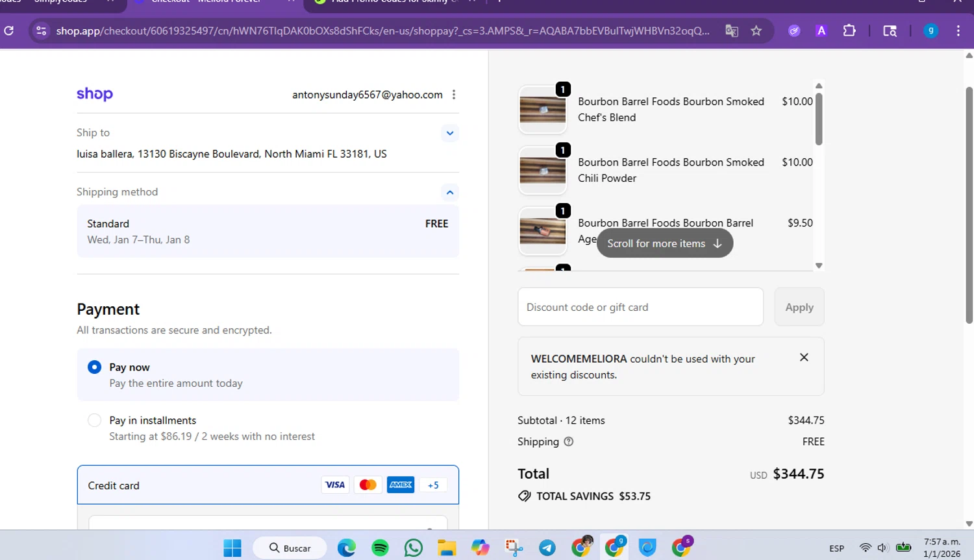Click Bourbon Barrel Aged product thumbnail
This screenshot has height=560, width=974.
click(x=543, y=231)
